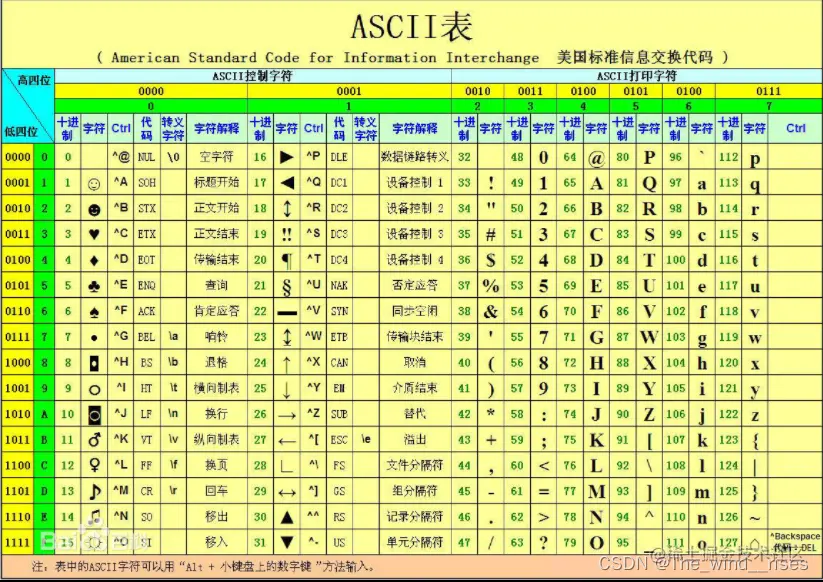The width and height of the screenshot is (823, 582).
Task: Click the '\t' escape character cell
Action: pos(173,388)
